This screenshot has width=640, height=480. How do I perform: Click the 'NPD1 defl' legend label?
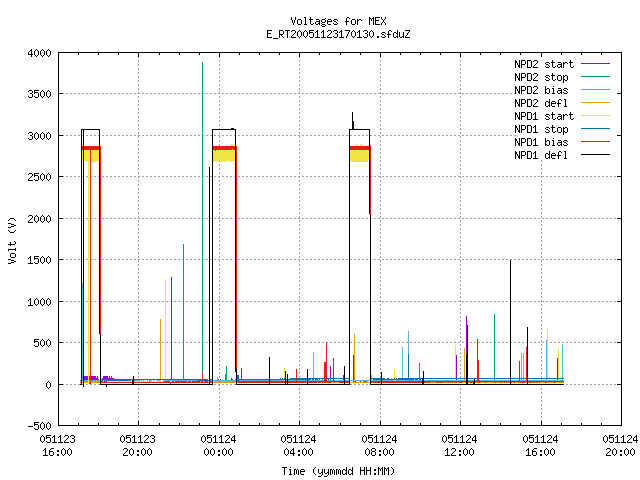coord(541,156)
